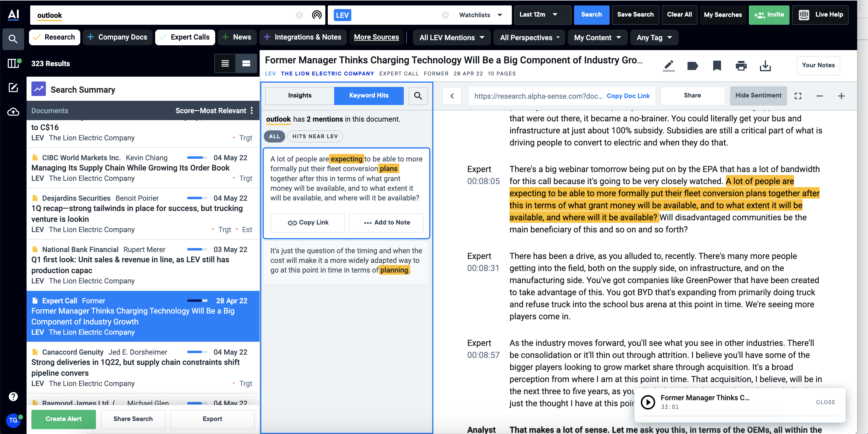Open the cloud upload icon in sidebar
This screenshot has height=434, width=868.
click(x=13, y=112)
